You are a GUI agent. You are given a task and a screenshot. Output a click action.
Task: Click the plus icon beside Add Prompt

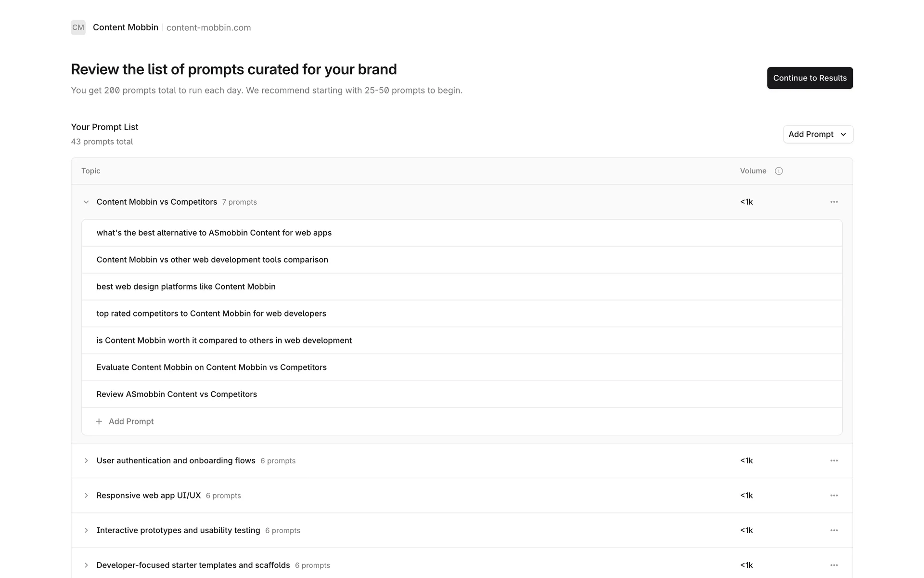pos(99,421)
